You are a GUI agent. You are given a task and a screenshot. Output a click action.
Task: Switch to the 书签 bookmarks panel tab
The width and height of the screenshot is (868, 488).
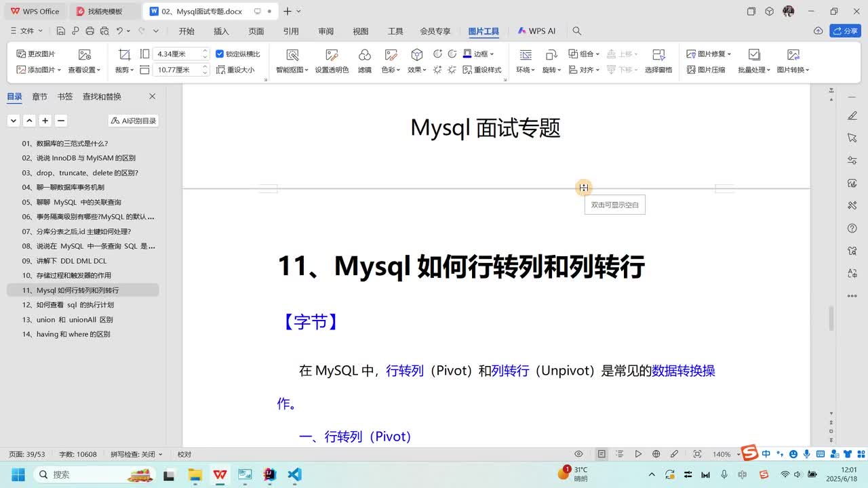point(65,97)
